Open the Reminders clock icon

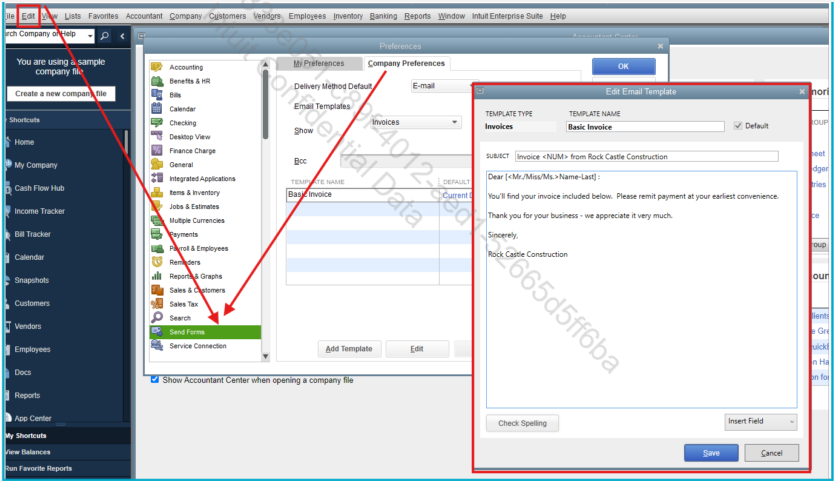click(157, 262)
